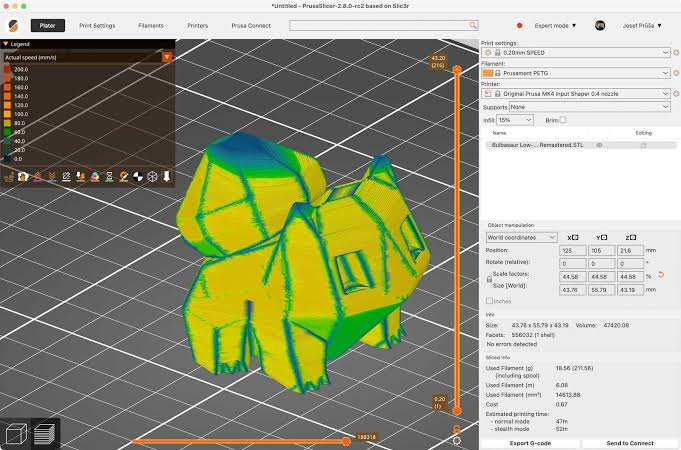This screenshot has width=681, height=450.
Task: Enable the inches checkbox
Action: 489,301
